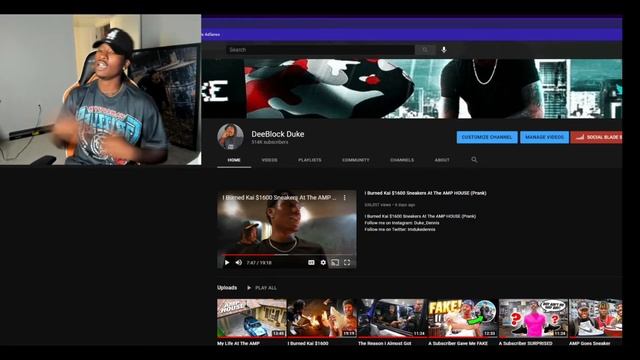Click inside the YouTube Search field

pos(320,50)
